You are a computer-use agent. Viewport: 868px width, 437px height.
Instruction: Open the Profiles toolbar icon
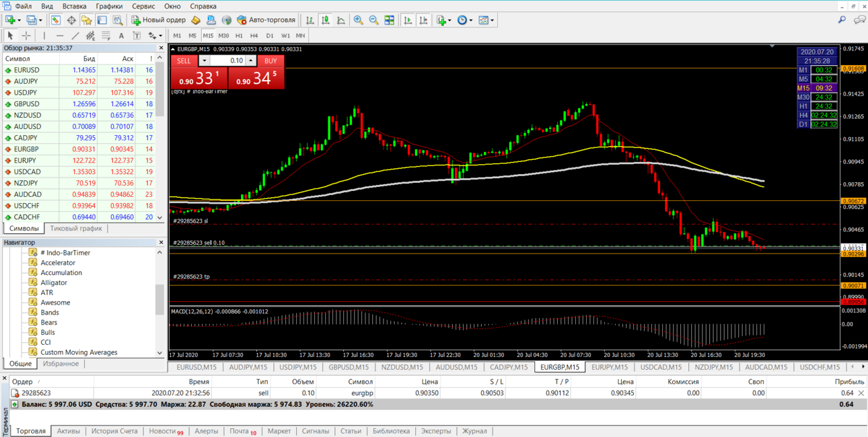31,20
